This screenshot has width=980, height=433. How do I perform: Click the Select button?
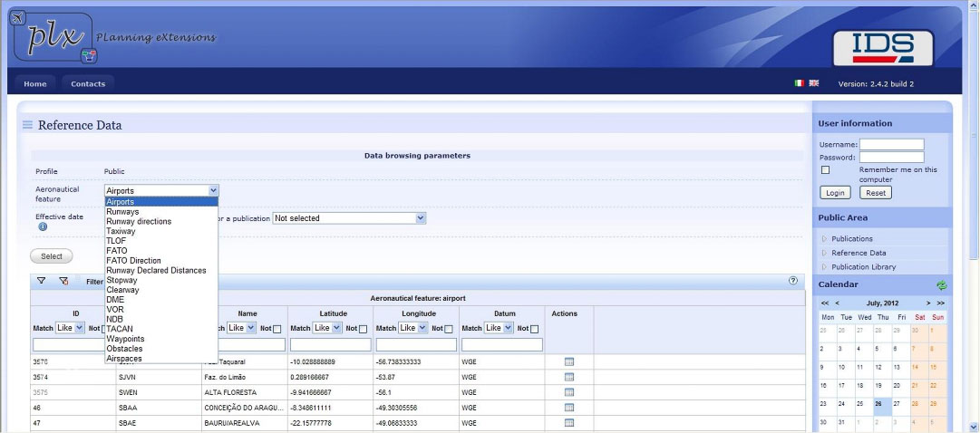(52, 256)
